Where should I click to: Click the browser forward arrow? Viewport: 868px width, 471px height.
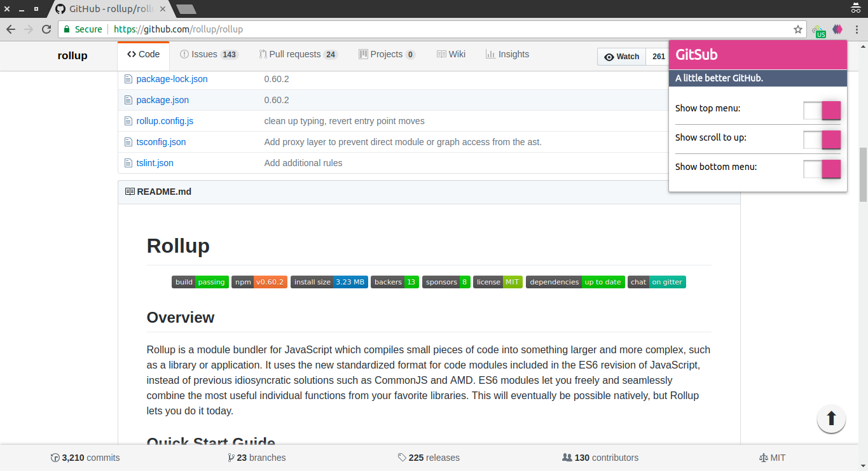(29, 29)
